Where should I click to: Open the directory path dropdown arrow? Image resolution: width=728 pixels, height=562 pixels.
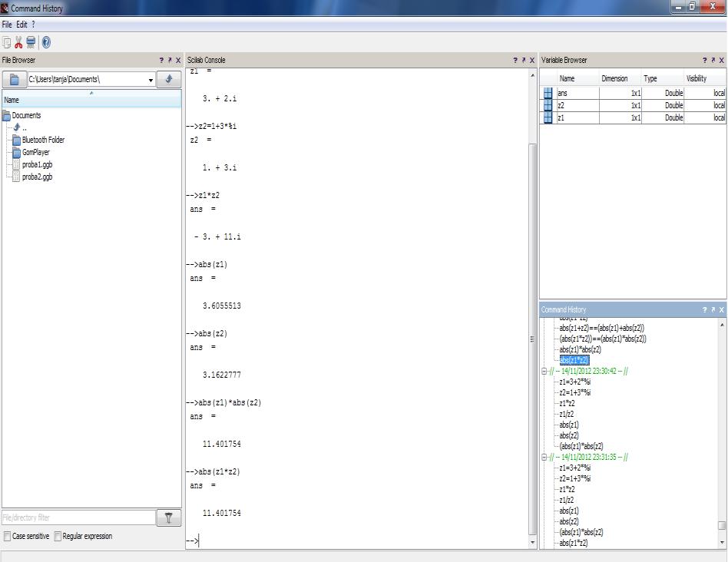[x=151, y=80]
